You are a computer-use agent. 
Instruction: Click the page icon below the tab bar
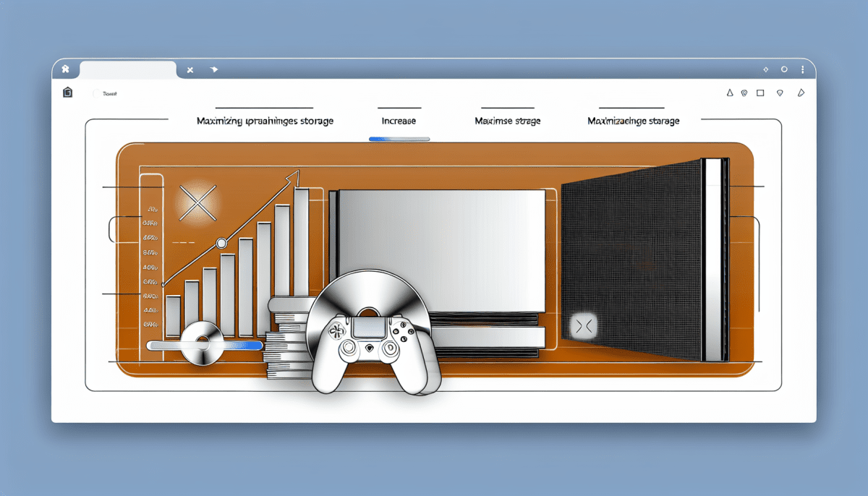click(x=68, y=93)
